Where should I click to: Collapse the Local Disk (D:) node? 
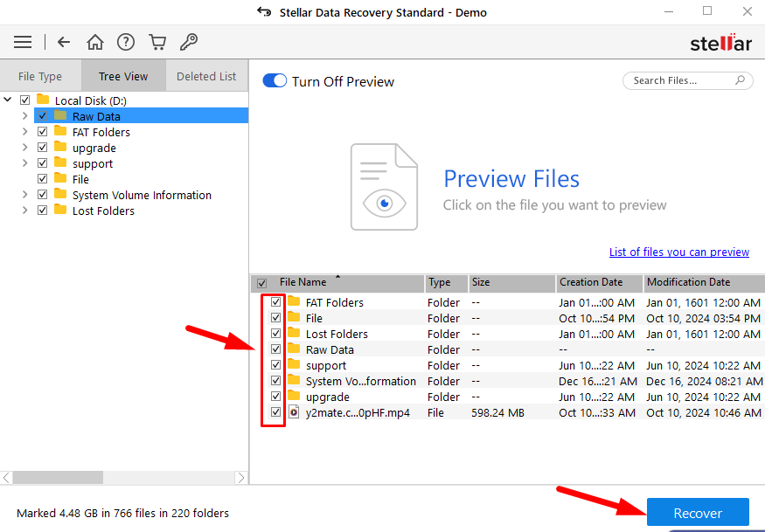(x=8, y=100)
